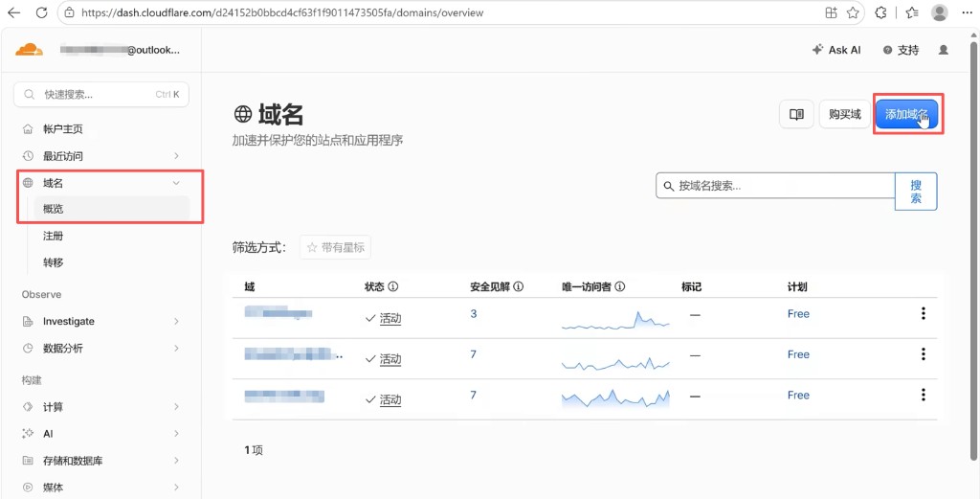Focus the 按域名搜索 input field

point(775,186)
